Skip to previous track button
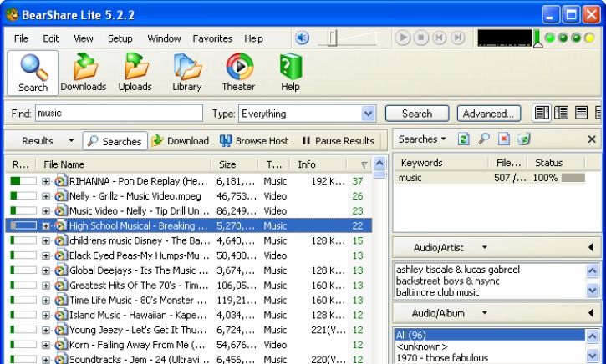 coord(439,38)
